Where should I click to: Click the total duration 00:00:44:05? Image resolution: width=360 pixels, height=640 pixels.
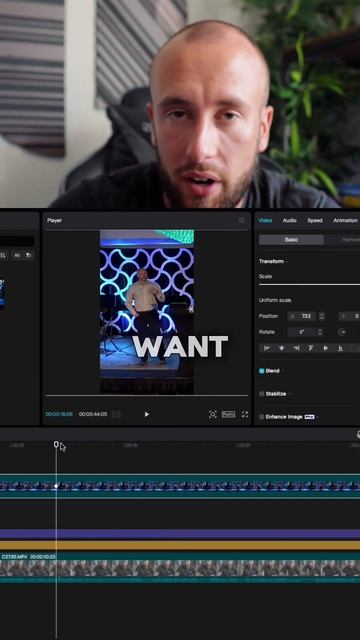[x=93, y=414]
